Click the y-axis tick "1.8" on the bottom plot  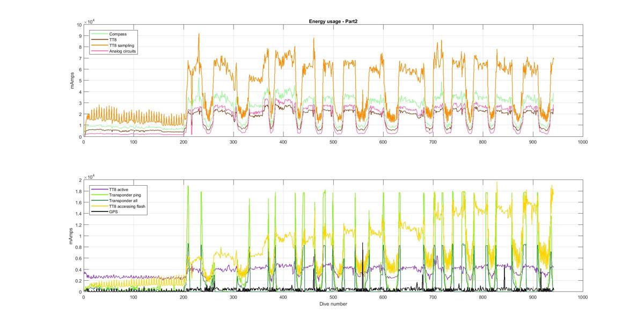pyautogui.click(x=78, y=191)
